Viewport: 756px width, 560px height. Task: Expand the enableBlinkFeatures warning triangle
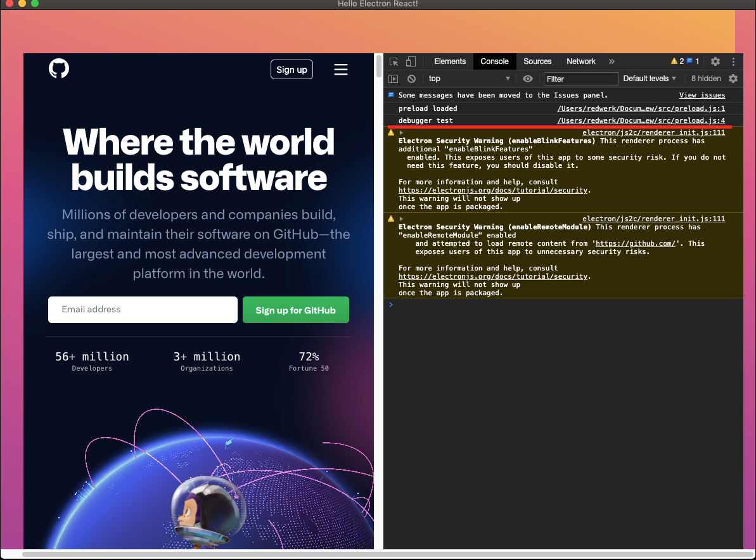(401, 132)
